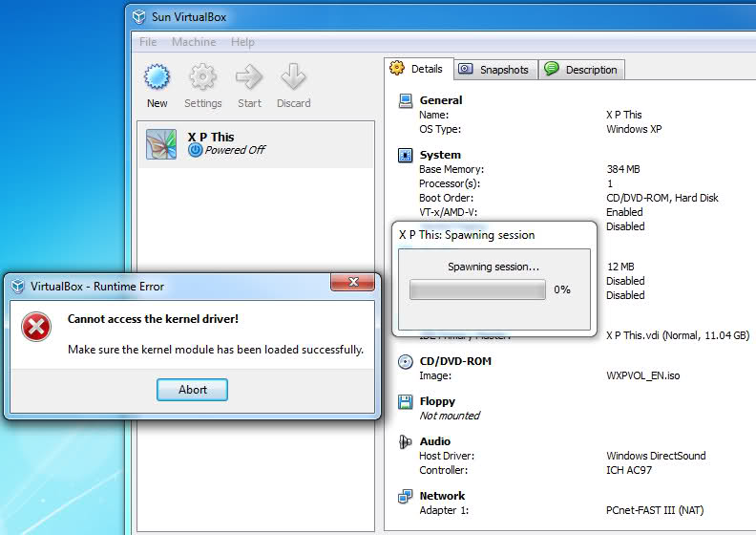The height and width of the screenshot is (535, 756).
Task: Click the 'Enabled' VT-x/AMD-V value
Action: 624,212
